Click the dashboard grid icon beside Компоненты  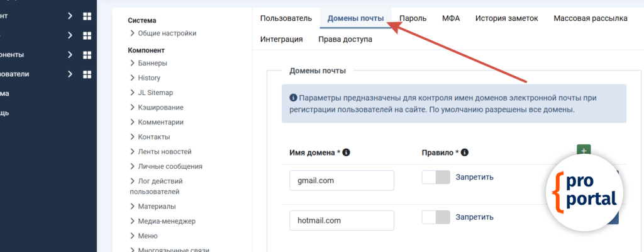coord(87,55)
